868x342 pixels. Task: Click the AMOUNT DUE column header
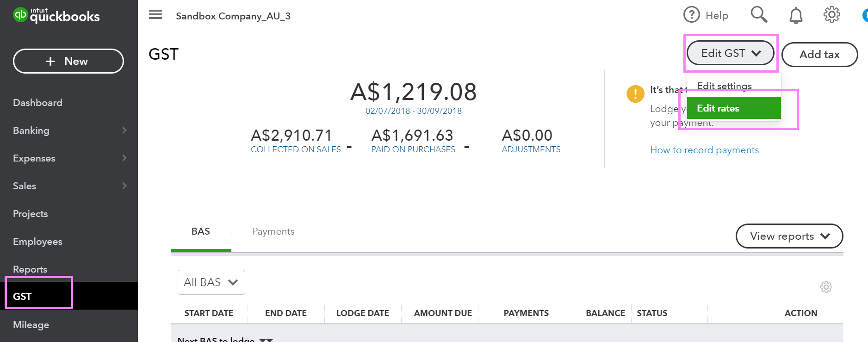click(443, 313)
